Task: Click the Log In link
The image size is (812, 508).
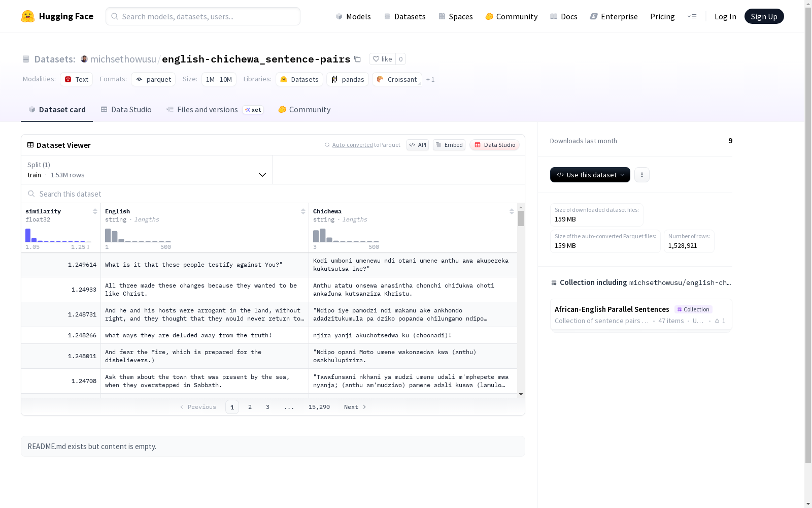Action: coord(725,16)
